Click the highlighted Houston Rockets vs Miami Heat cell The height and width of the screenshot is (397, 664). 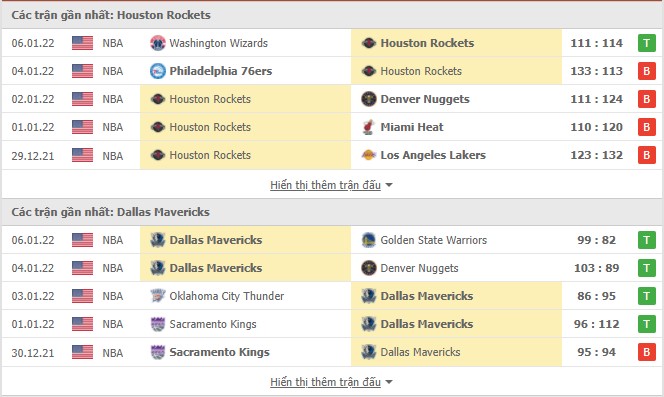[x=246, y=127]
